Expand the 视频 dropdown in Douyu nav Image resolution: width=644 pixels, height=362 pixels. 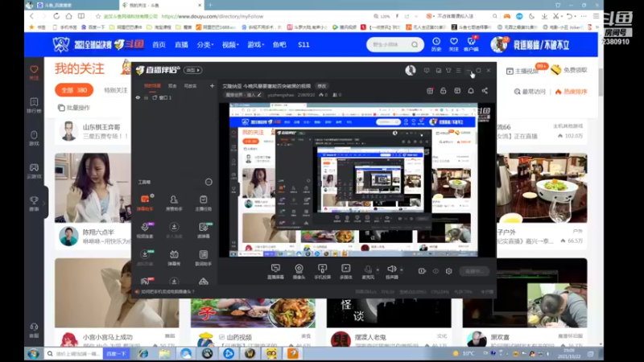[x=230, y=44]
